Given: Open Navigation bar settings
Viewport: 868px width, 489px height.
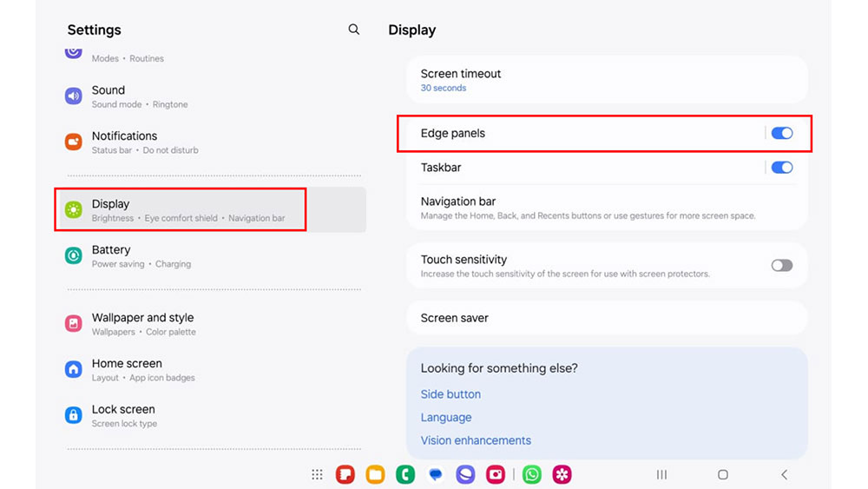Looking at the screenshot, I should (x=607, y=208).
